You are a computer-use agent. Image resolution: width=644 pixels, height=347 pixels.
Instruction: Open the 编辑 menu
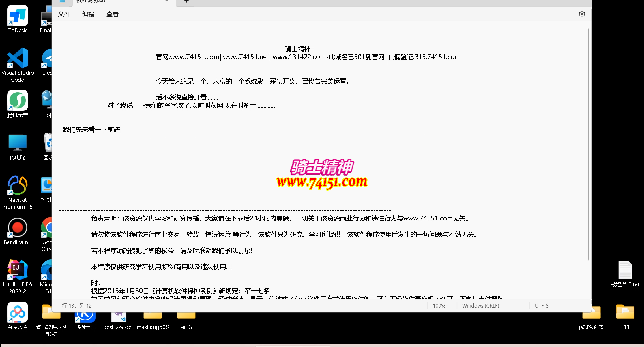click(x=88, y=14)
